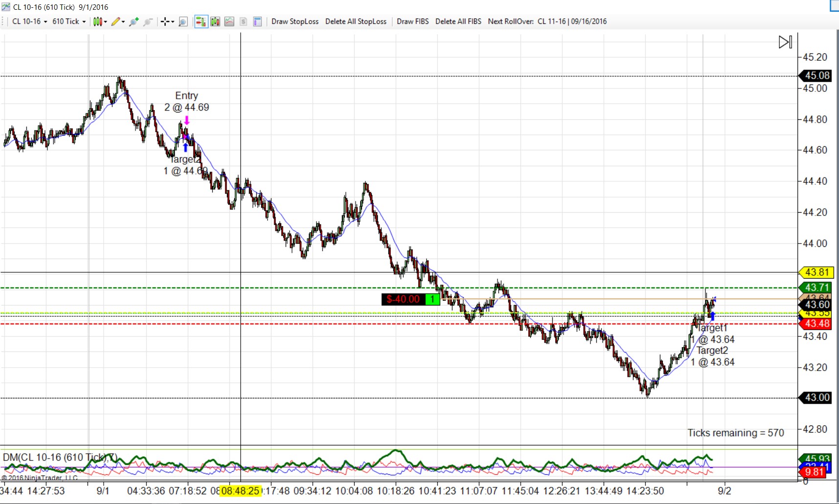Select the -$40.00 position P&L marker
This screenshot has height=504, width=839.
click(403, 299)
